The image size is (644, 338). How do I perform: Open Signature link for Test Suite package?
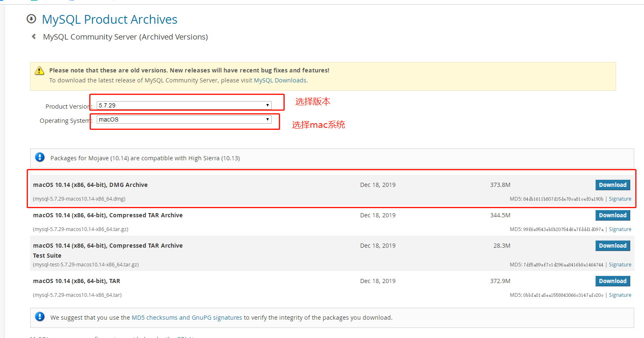[x=620, y=265]
